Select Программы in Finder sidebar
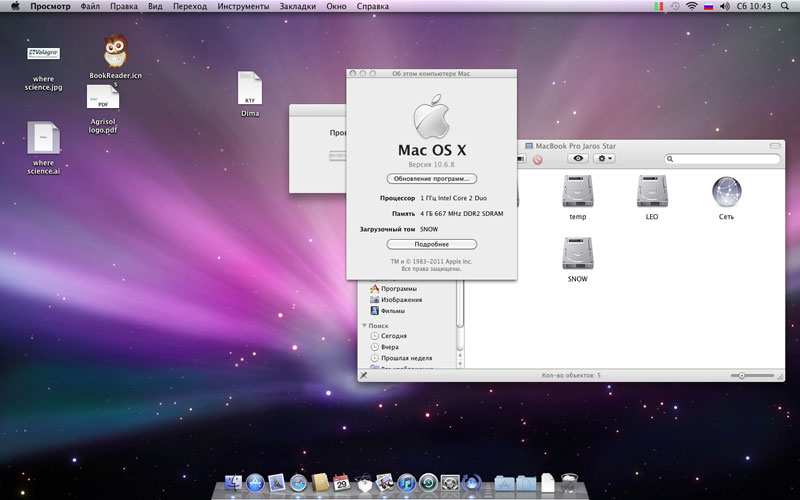 pos(393,289)
